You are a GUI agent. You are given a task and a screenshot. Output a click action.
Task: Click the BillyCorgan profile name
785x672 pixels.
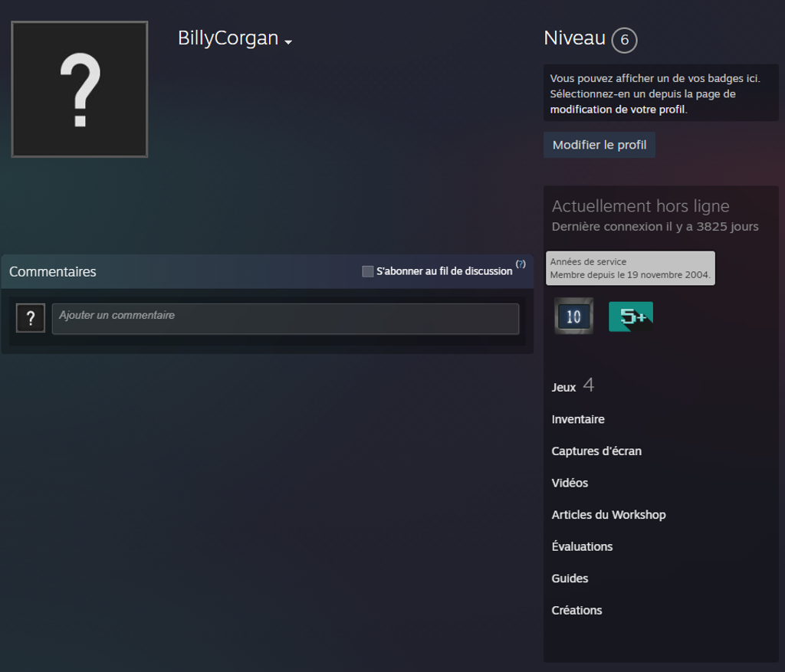228,38
